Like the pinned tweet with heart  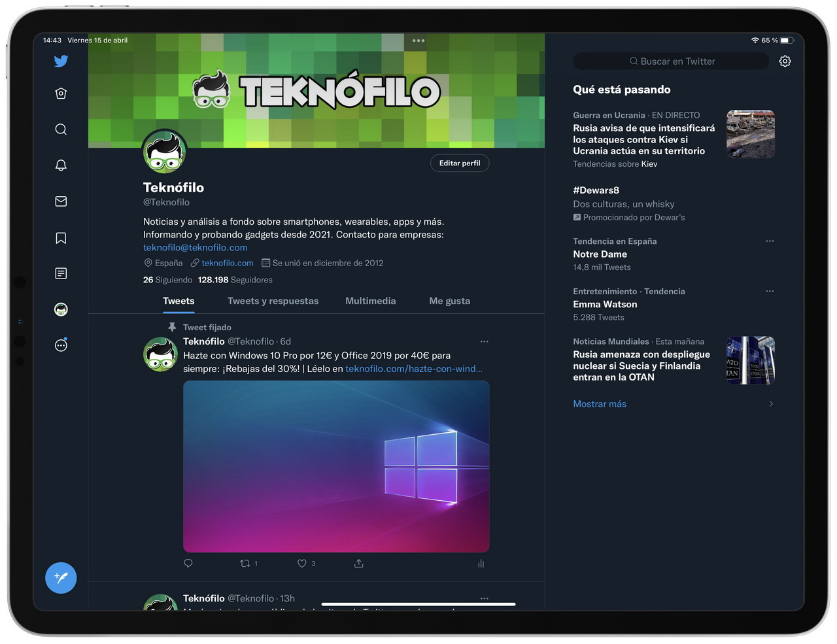point(306,564)
